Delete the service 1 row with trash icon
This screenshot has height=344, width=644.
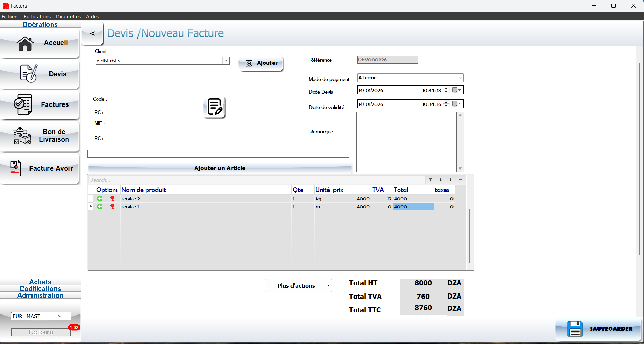point(113,207)
